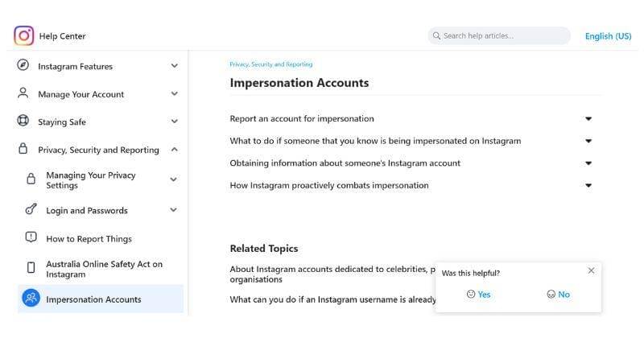Click the padlock icon beside Managing Your Privacy Settings
The height and width of the screenshot is (338, 644).
pos(31,179)
